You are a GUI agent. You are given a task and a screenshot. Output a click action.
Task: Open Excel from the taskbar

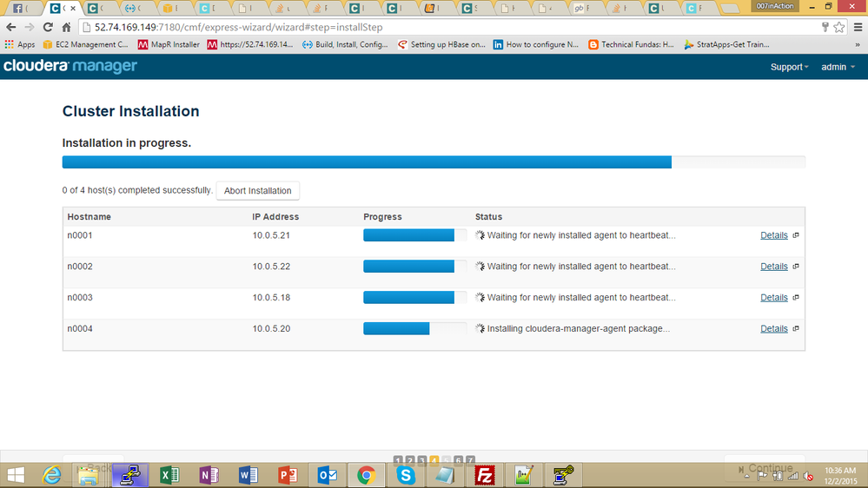point(169,475)
